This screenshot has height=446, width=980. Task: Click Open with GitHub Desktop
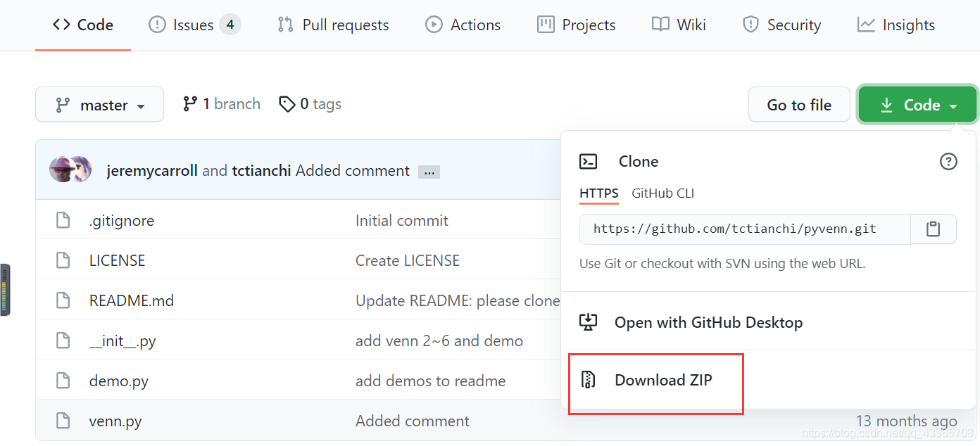pos(767,322)
